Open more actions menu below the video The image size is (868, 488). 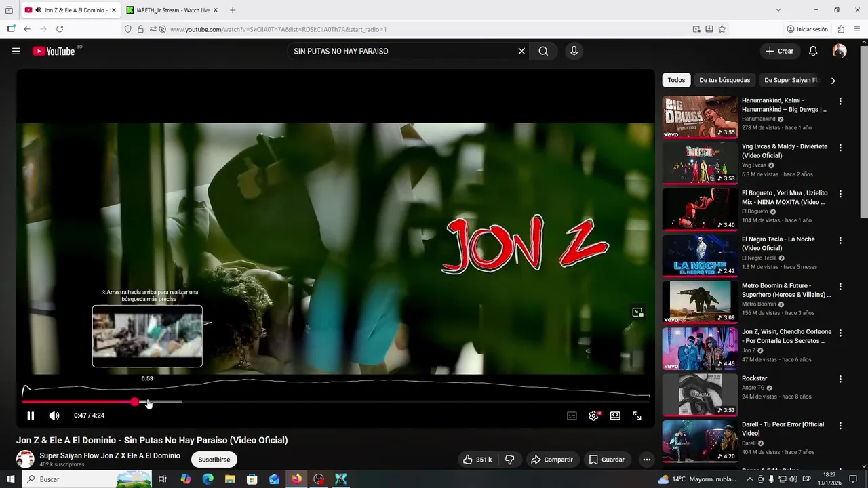(647, 460)
